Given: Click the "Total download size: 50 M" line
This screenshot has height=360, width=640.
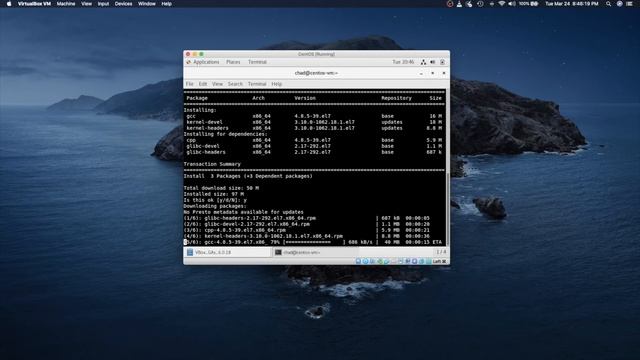Looking at the screenshot, I should tap(221, 188).
